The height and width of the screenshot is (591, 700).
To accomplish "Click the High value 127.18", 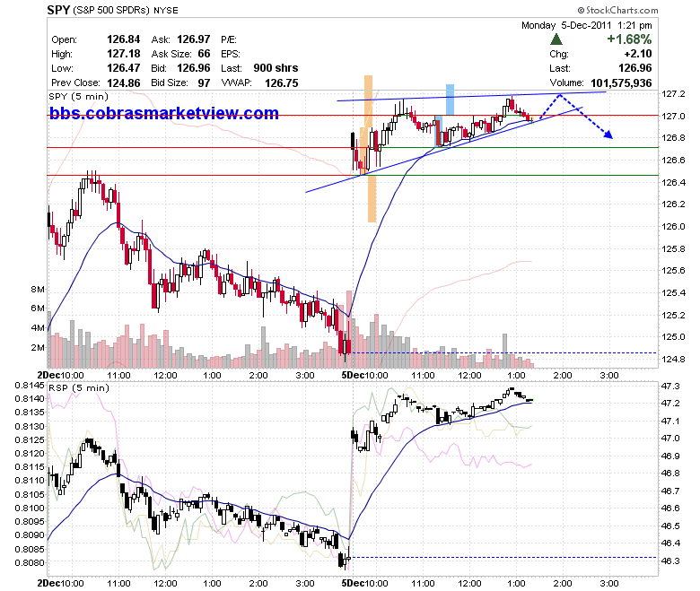I will tap(124, 54).
